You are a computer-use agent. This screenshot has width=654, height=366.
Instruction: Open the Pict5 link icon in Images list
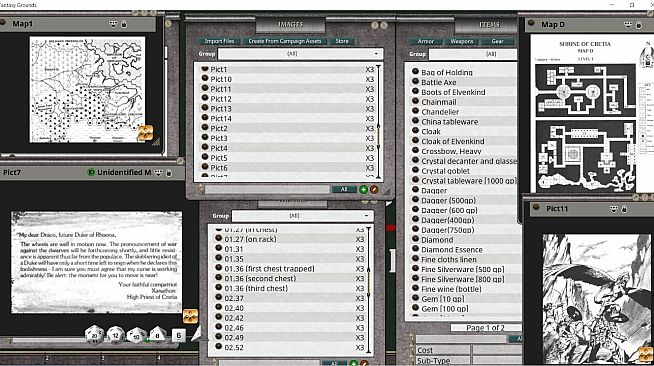(205, 157)
